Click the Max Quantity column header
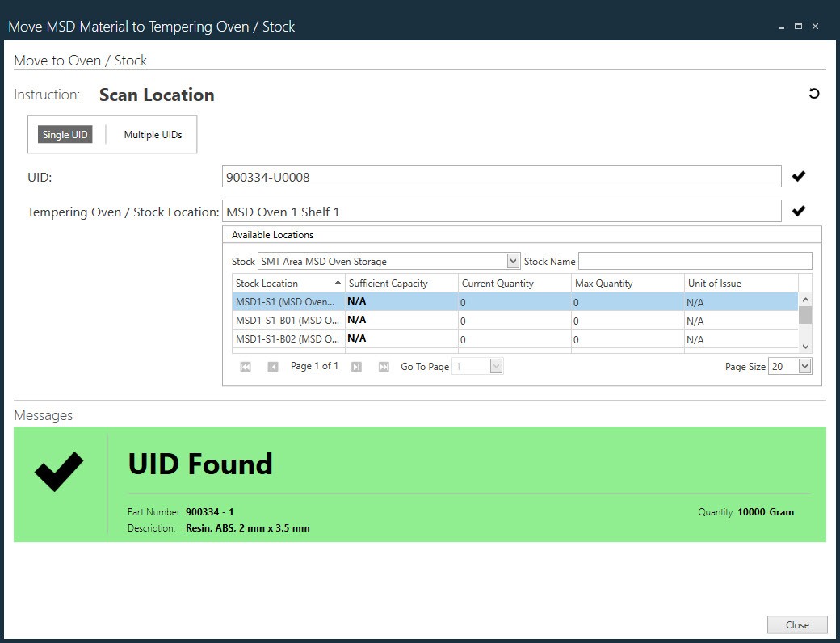The image size is (840, 643). click(627, 284)
